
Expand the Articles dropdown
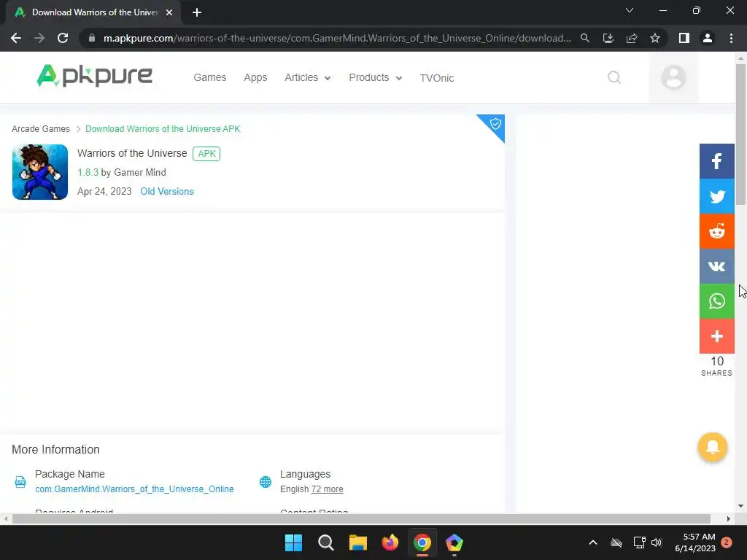pyautogui.click(x=307, y=77)
